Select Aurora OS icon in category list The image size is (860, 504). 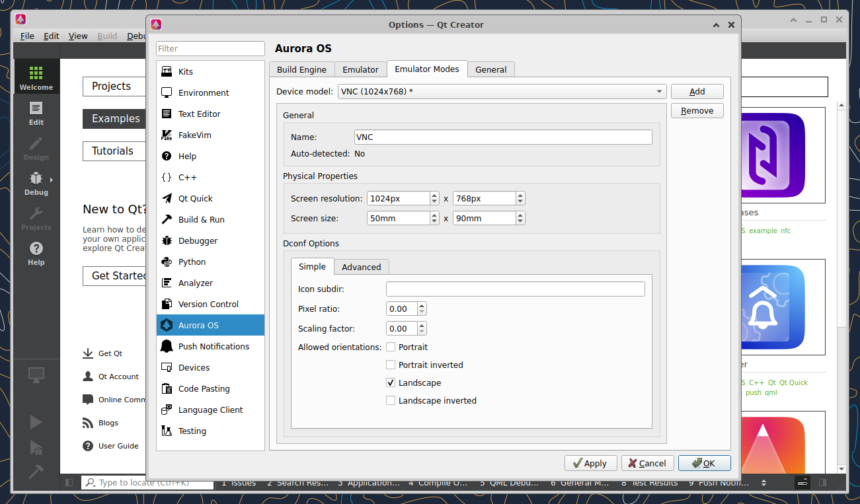[167, 325]
